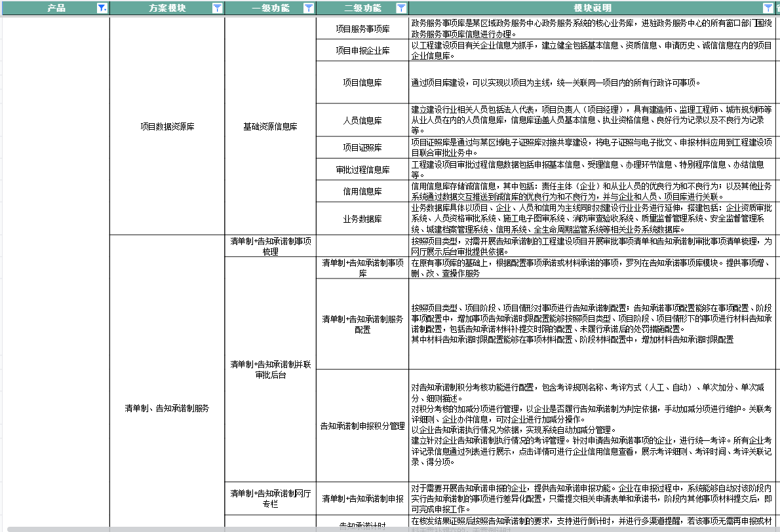Screen dimensions: 780x532
Task: Open the 产品 column filter dropdown
Action: pyautogui.click(x=102, y=9)
